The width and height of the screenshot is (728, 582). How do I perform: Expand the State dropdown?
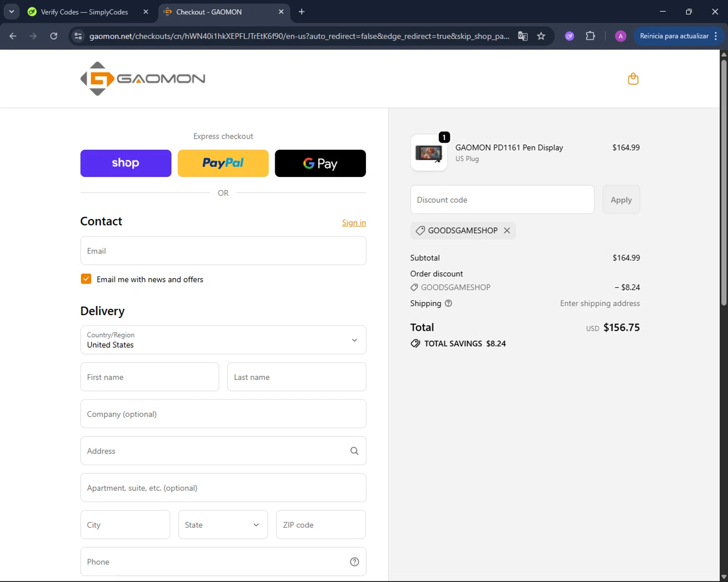[223, 525]
